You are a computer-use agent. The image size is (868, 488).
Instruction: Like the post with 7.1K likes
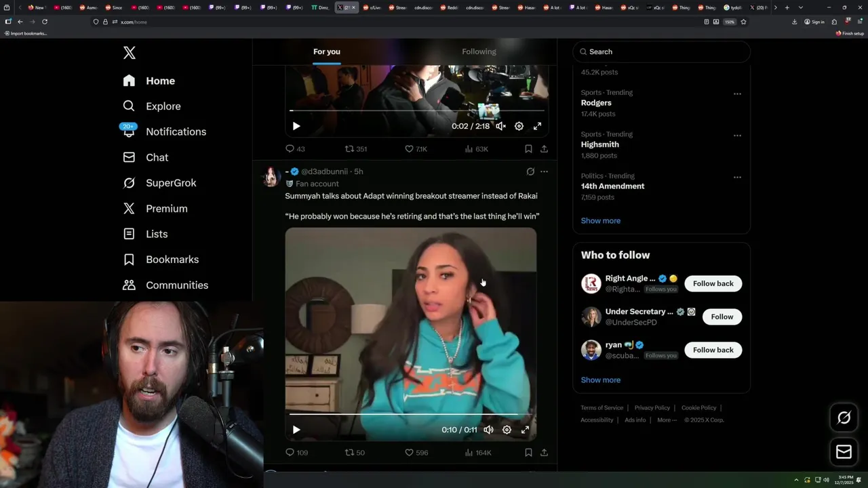click(x=416, y=149)
